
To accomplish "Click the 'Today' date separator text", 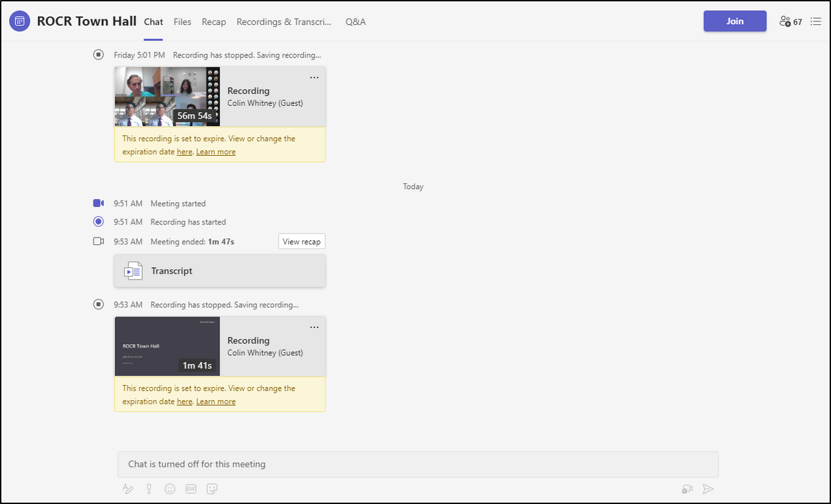I will point(413,186).
